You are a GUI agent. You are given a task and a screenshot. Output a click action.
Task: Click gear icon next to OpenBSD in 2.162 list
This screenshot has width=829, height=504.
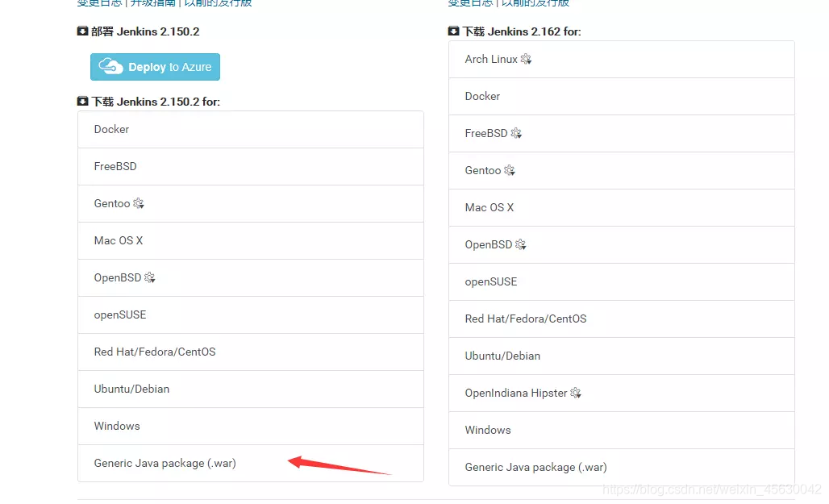[521, 244]
